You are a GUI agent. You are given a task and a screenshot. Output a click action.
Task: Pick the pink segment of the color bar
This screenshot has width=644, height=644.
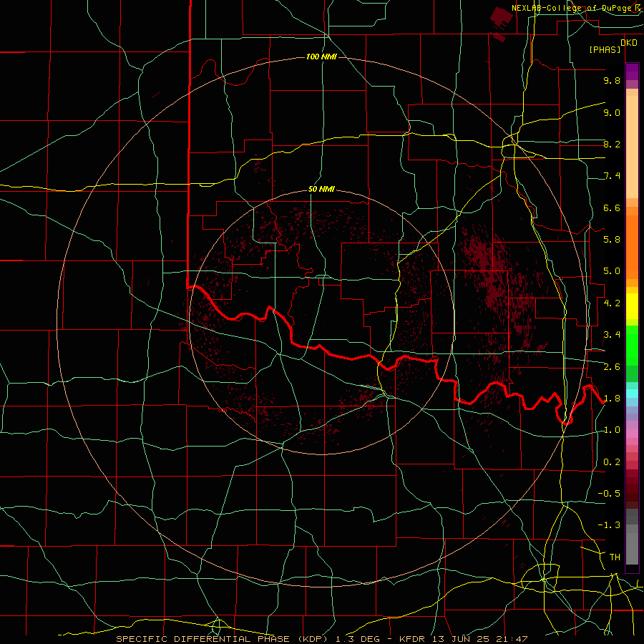pos(632,434)
